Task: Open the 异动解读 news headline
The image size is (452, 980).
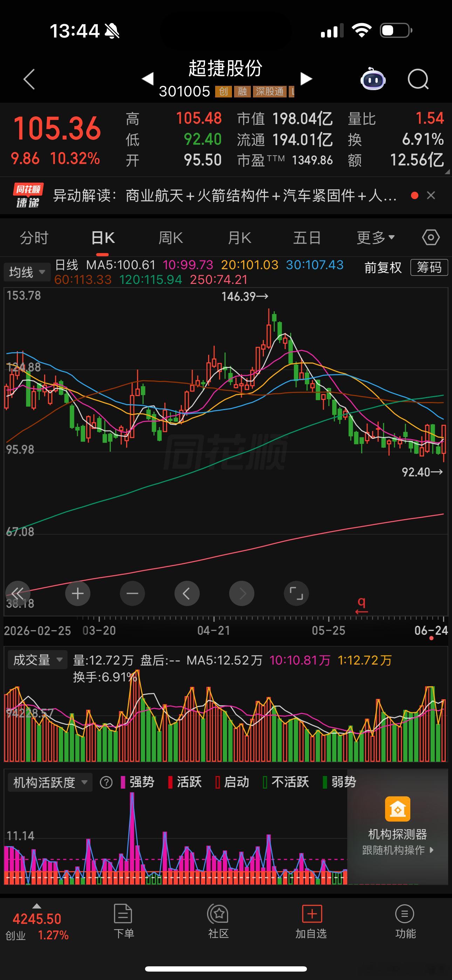Action: (225, 196)
